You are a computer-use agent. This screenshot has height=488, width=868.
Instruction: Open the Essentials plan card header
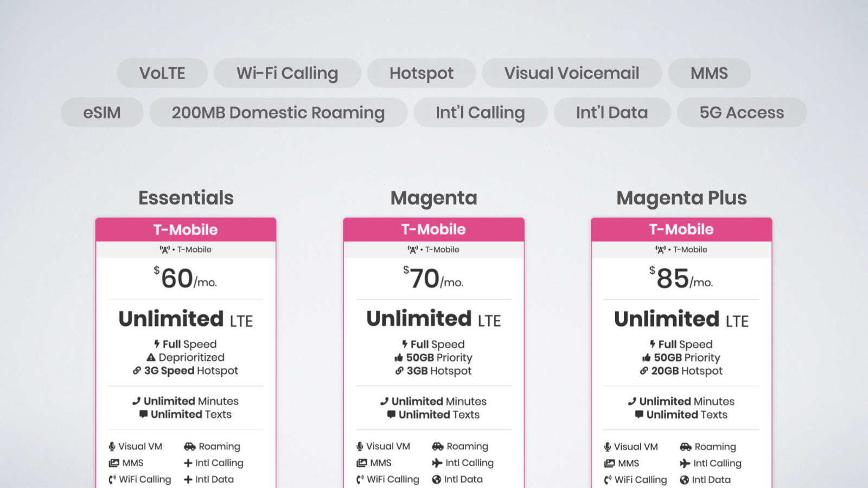(186, 229)
